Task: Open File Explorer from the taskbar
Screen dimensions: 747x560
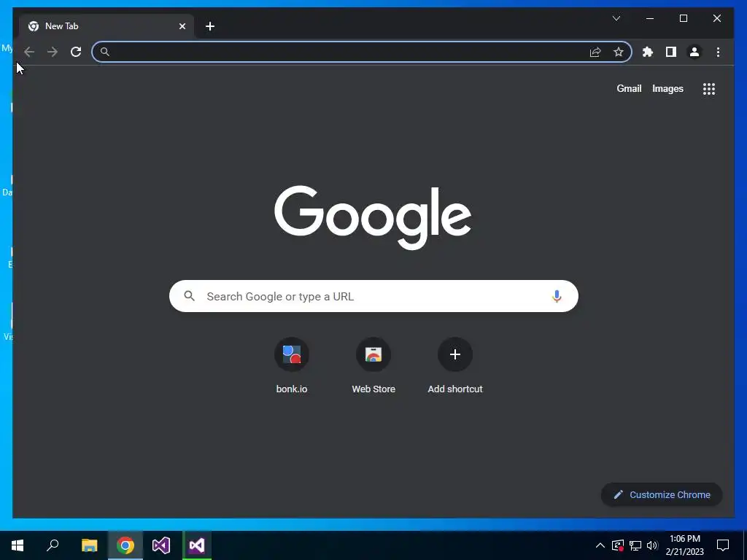Action: pos(89,545)
